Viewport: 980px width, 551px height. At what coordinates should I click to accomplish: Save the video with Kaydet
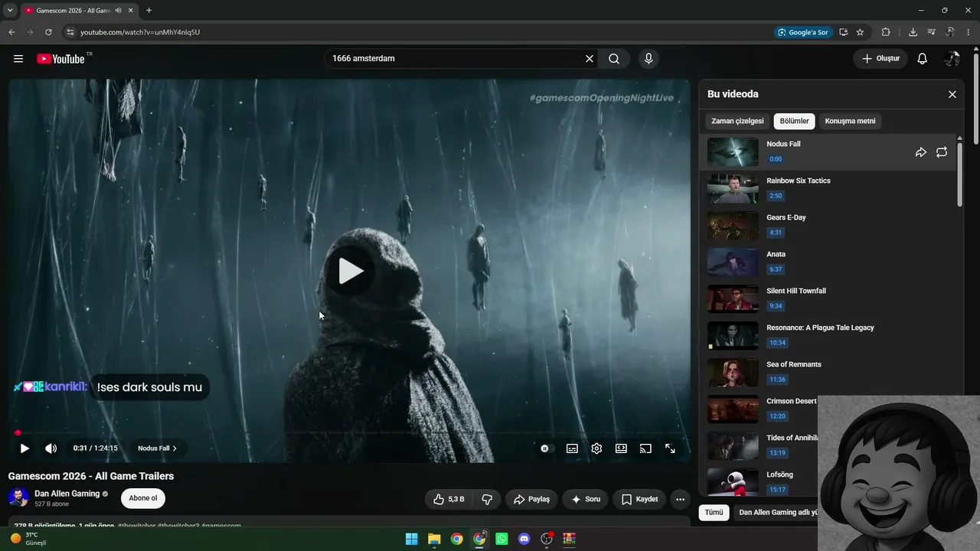(x=639, y=499)
